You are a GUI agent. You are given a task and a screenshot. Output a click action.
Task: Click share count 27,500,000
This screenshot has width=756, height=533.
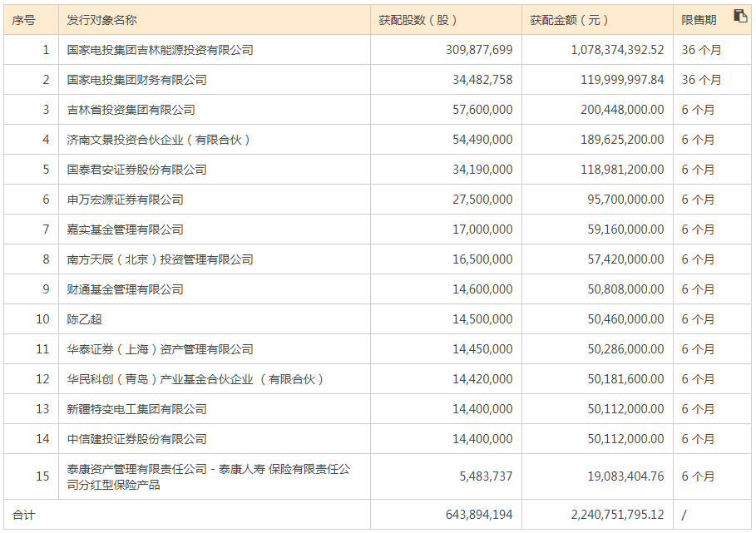(482, 200)
